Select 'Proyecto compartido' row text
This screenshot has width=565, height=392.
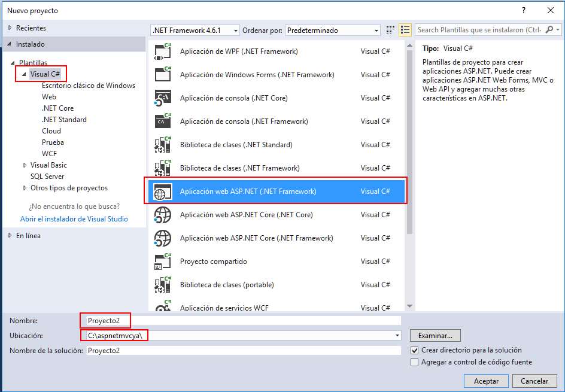pos(213,262)
